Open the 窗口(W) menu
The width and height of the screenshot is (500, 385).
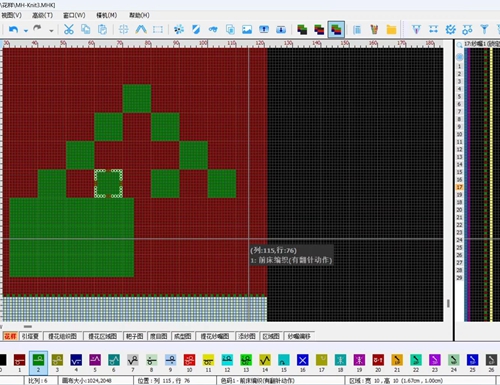click(74, 15)
